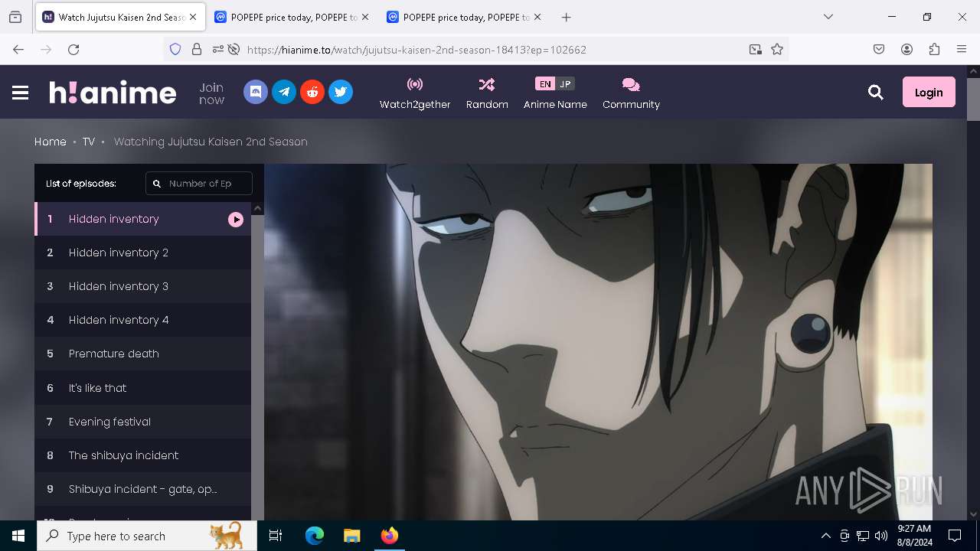The height and width of the screenshot is (551, 980).
Task: Click the page vertical scrollbar thumb
Action: 973,99
